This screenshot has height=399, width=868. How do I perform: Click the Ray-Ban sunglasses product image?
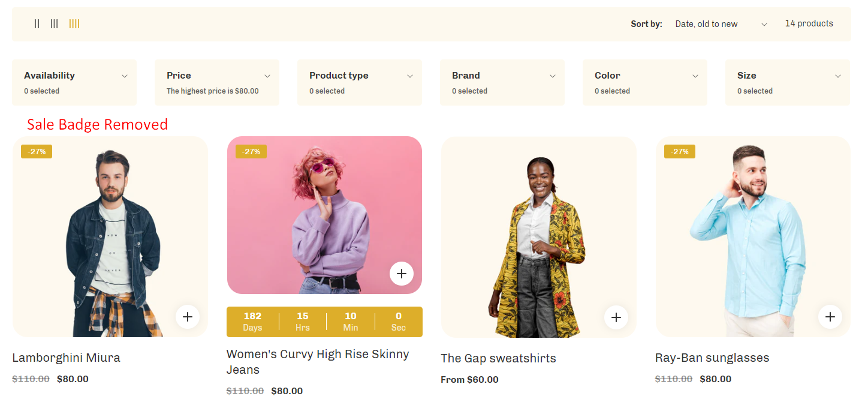753,236
